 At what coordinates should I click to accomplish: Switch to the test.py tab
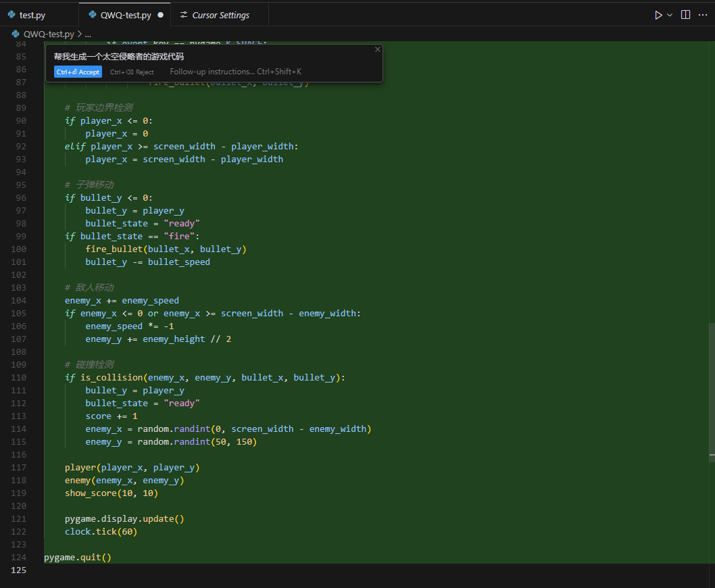(x=32, y=15)
